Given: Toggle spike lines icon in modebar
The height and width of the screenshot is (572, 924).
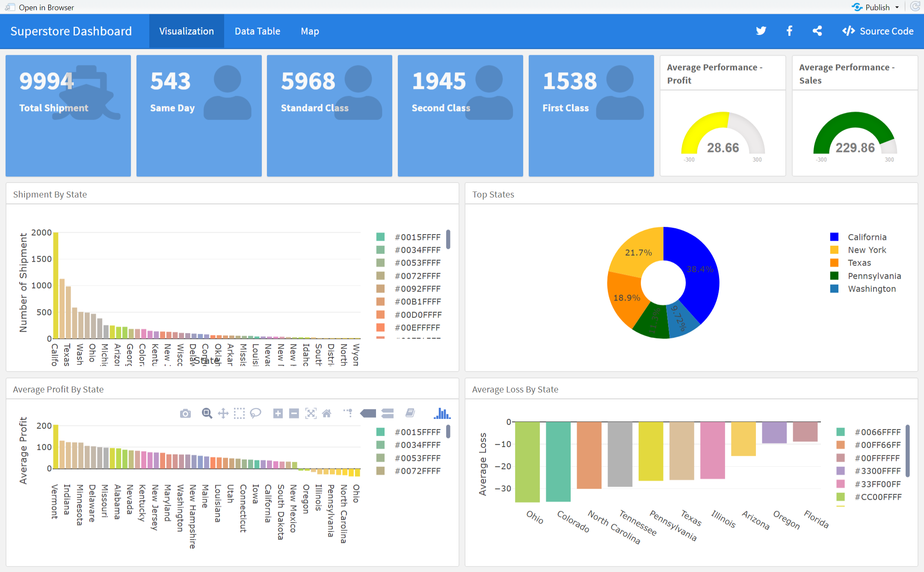Looking at the screenshot, I should pyautogui.click(x=348, y=413).
